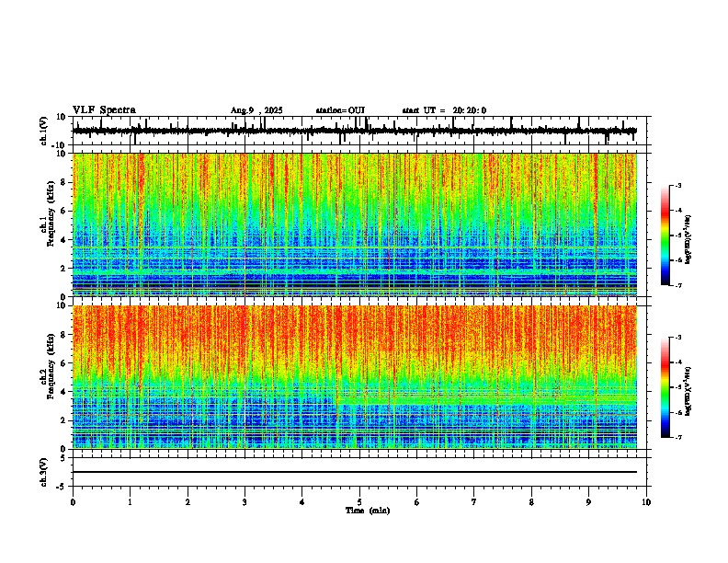Click the 'ch.3(V)' axis label
The image size is (728, 563).
(x=43, y=472)
